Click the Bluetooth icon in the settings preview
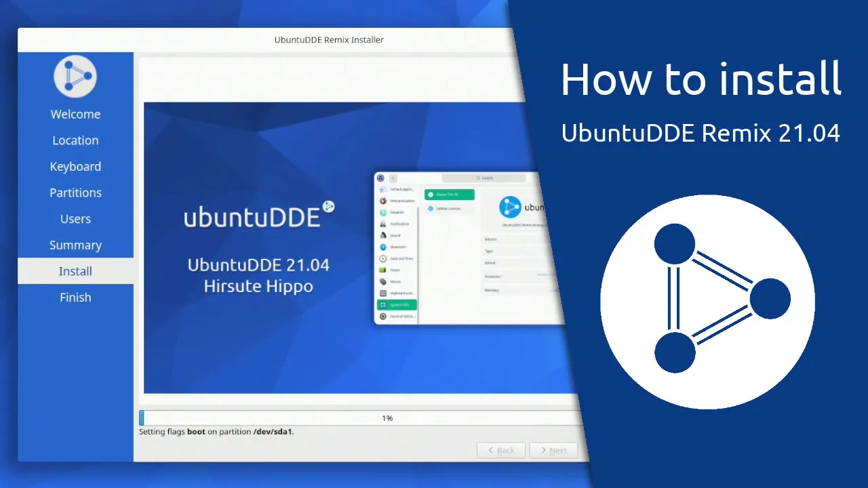The width and height of the screenshot is (868, 488). coord(383,247)
